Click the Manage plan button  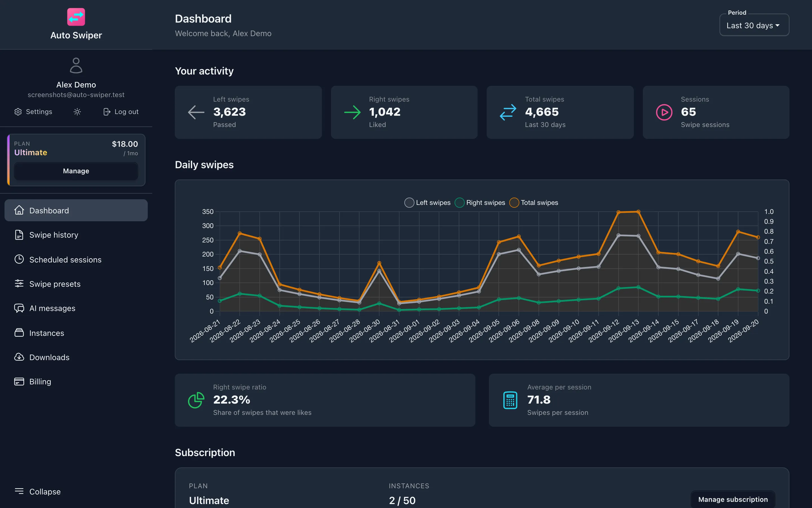pos(76,171)
